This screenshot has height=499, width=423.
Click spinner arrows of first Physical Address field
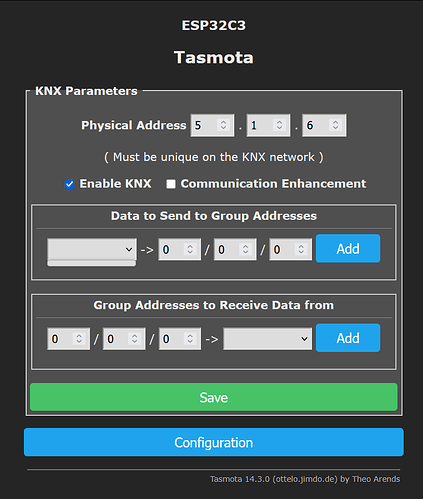[223, 125]
